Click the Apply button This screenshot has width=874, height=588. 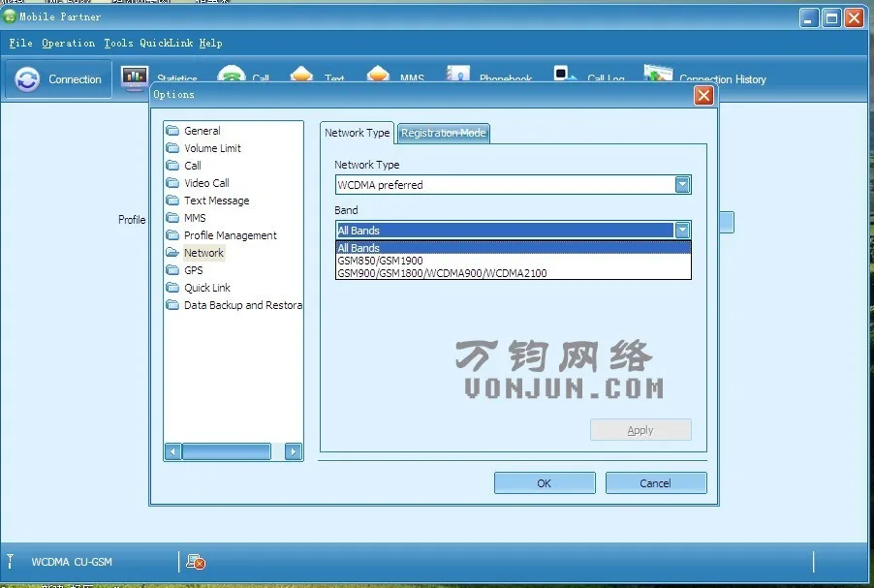coord(640,430)
